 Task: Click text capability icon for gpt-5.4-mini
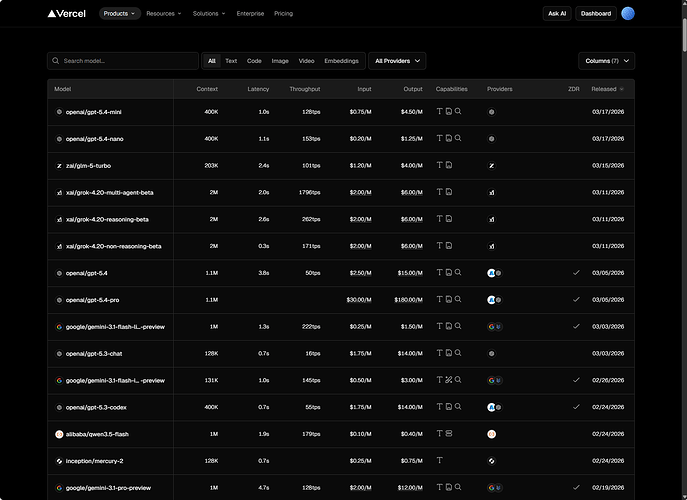click(x=439, y=111)
